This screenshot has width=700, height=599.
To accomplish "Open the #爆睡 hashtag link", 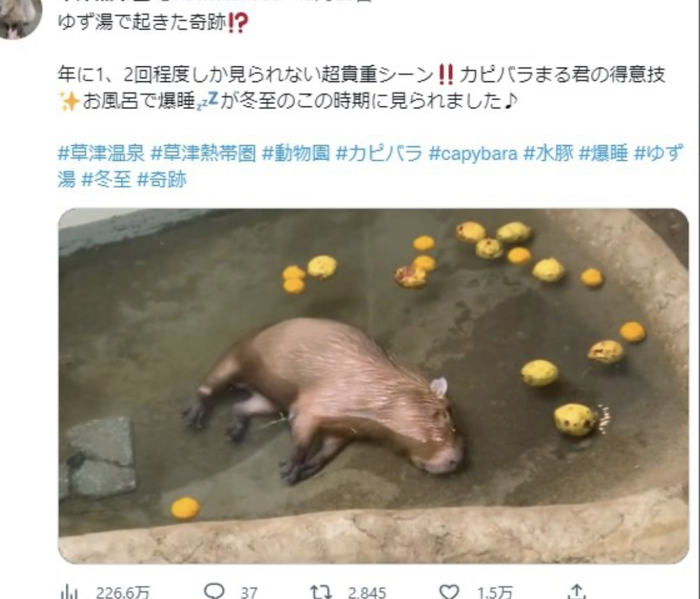I will coord(604,153).
